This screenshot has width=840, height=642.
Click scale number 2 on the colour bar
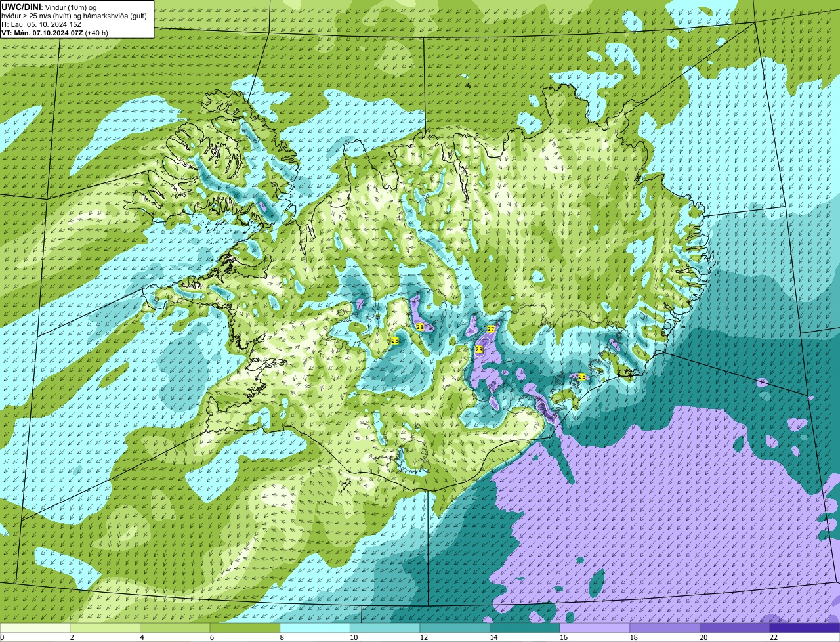point(72,637)
